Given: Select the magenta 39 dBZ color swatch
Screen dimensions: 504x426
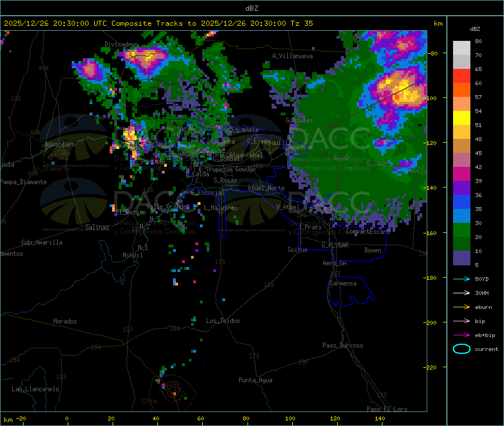Looking at the screenshot, I should pos(461,174).
